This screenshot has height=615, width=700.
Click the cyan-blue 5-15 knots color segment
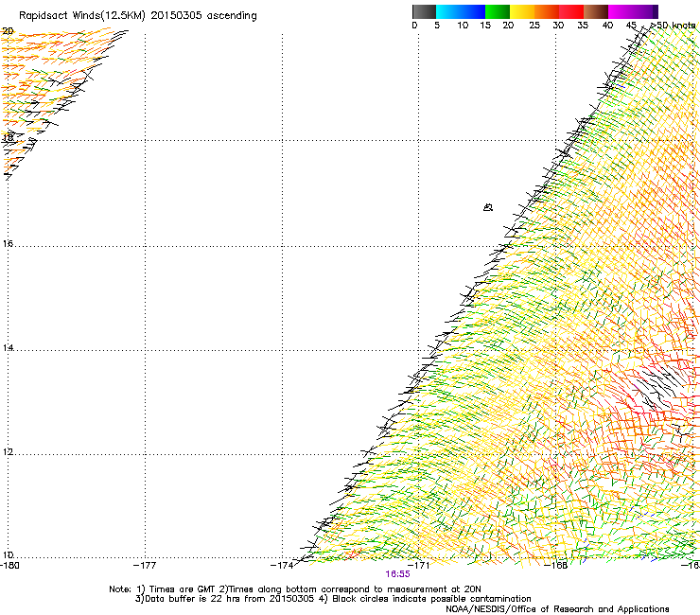coord(461,11)
